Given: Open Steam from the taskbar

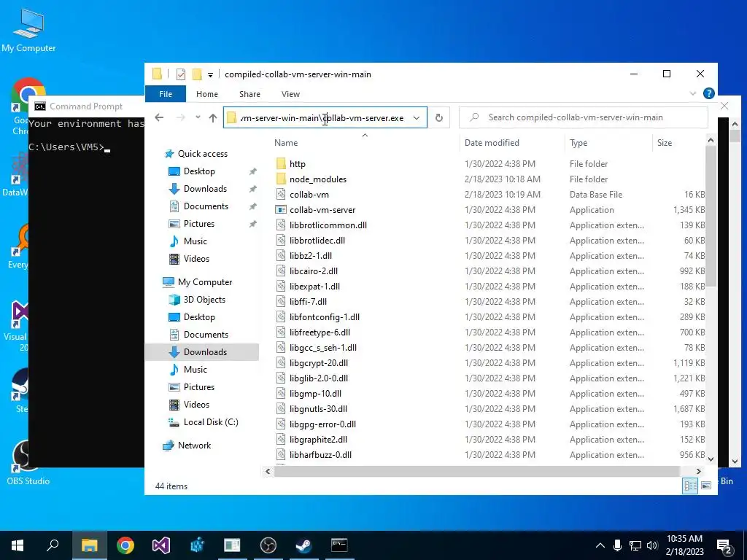Looking at the screenshot, I should [304, 545].
